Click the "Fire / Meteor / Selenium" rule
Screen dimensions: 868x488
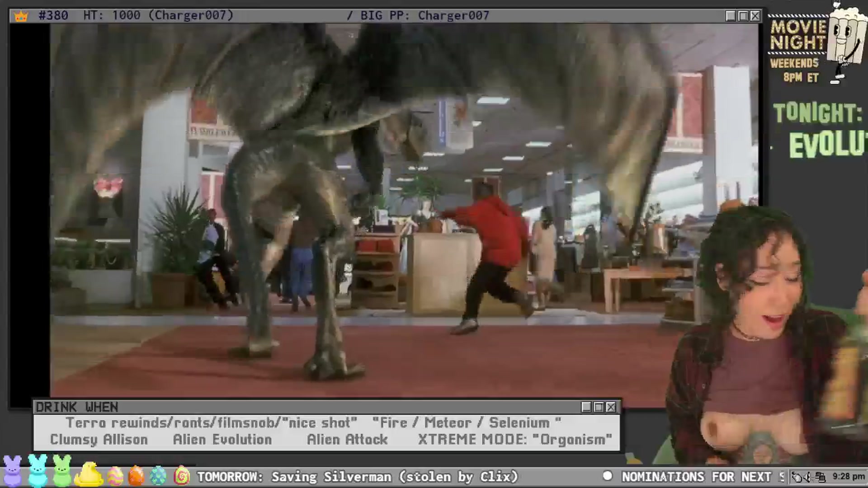[467, 423]
